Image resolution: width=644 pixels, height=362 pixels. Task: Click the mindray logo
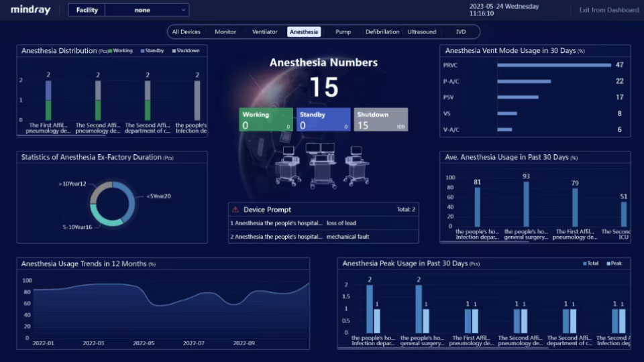click(28, 10)
